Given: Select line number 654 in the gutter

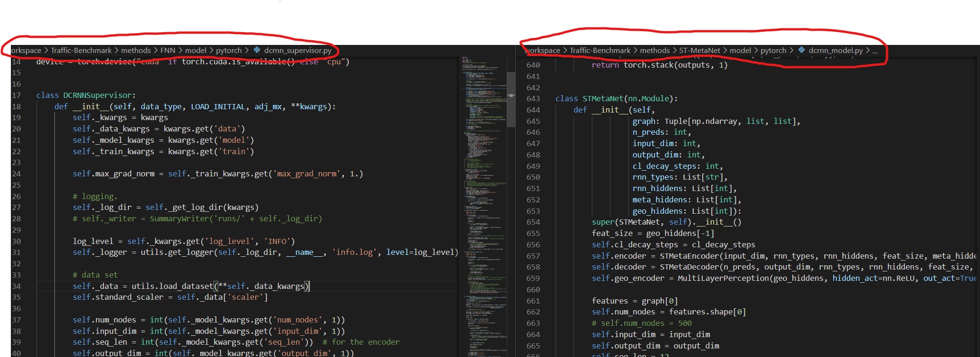Looking at the screenshot, I should coord(533,222).
